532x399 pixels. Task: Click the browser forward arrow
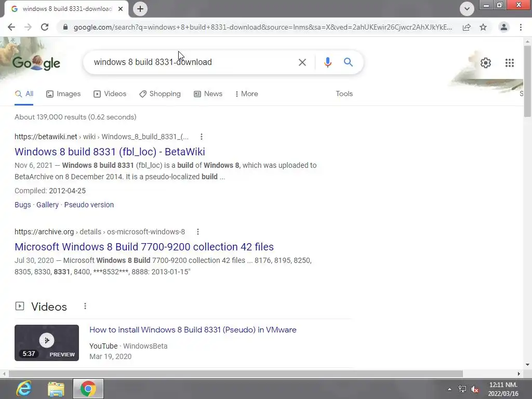(28, 27)
